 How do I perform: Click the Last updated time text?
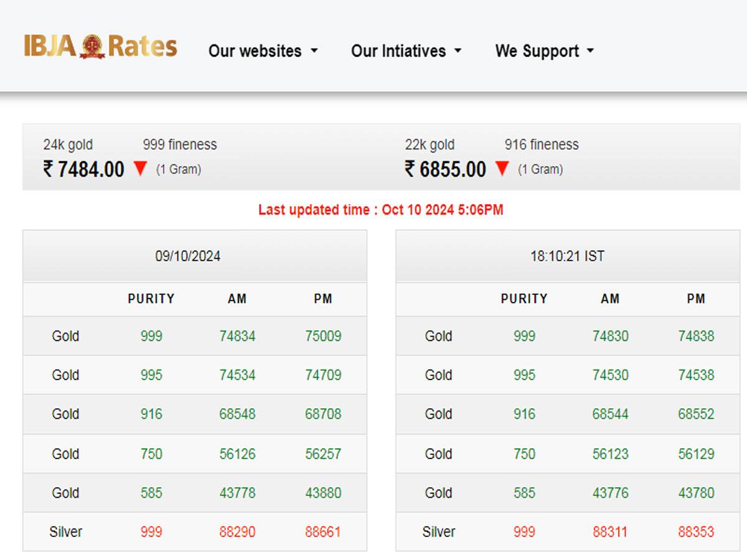(380, 210)
